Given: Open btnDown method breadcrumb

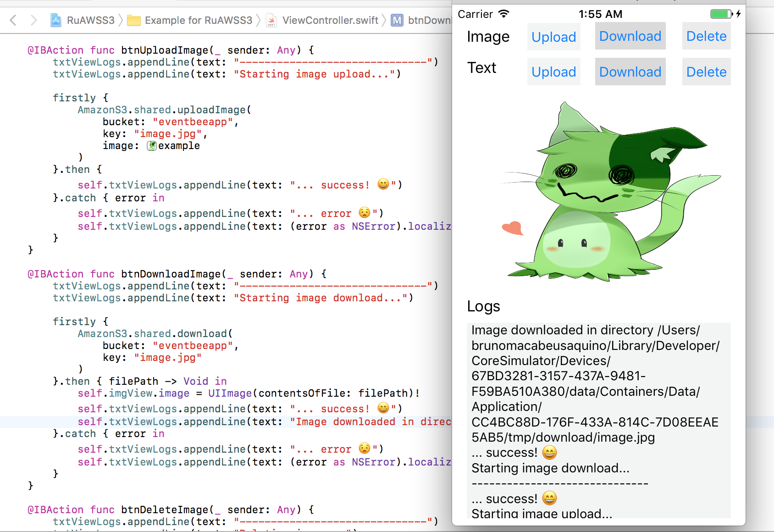Looking at the screenshot, I should [430, 20].
